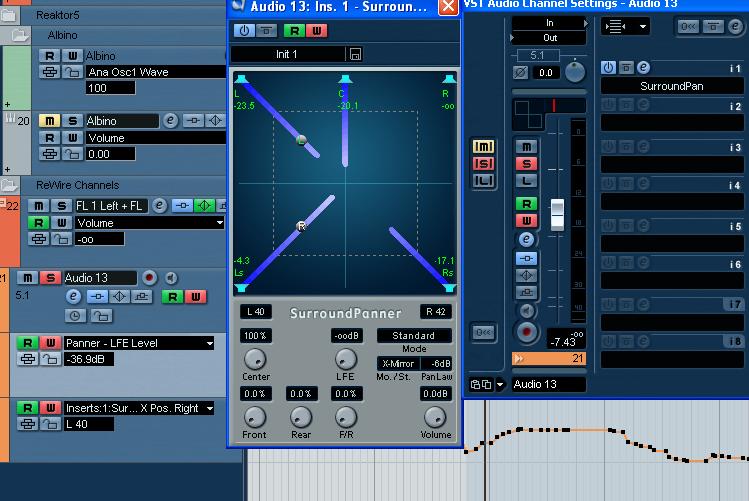Open the Standard mode selector

[x=414, y=335]
